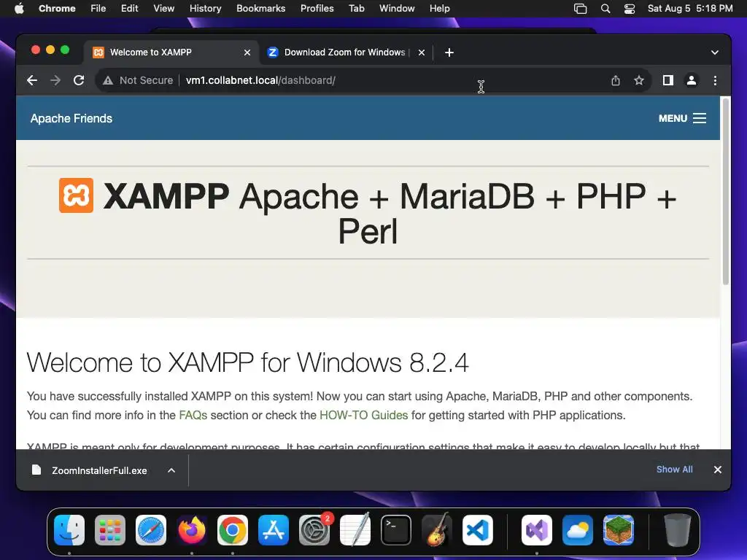Screen dimensions: 747x560
Task: Switch to Download Zoom for Windows tab
Action: 344,52
